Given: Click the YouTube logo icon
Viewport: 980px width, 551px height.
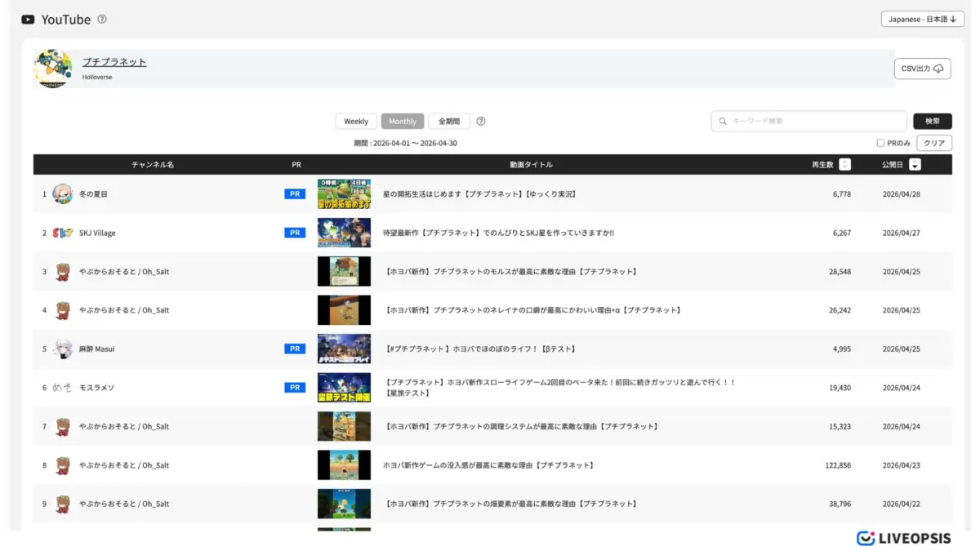Looking at the screenshot, I should (x=28, y=19).
